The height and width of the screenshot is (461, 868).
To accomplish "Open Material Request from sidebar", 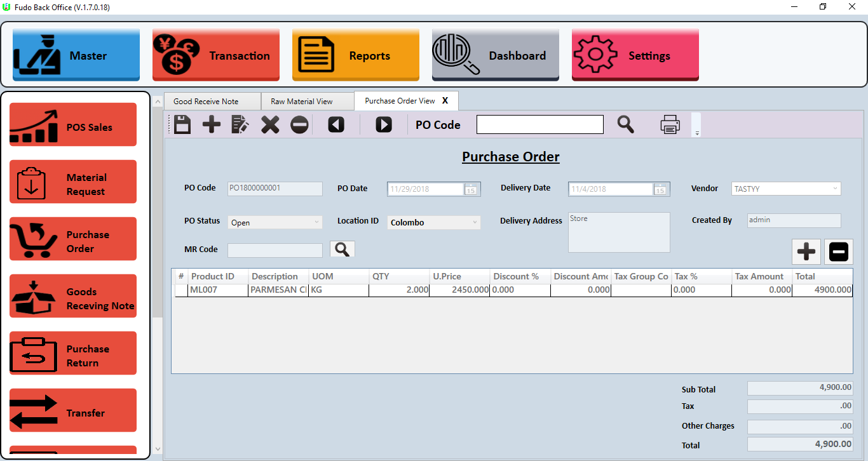I will coord(73,182).
